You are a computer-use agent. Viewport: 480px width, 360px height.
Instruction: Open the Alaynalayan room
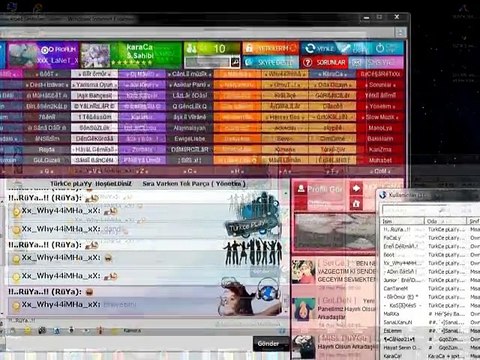click(189, 128)
